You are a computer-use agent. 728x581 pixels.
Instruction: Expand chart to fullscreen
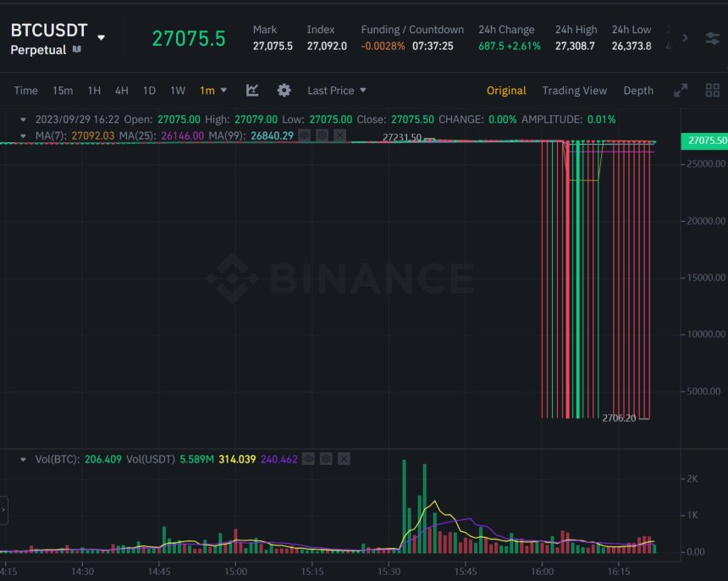681,90
